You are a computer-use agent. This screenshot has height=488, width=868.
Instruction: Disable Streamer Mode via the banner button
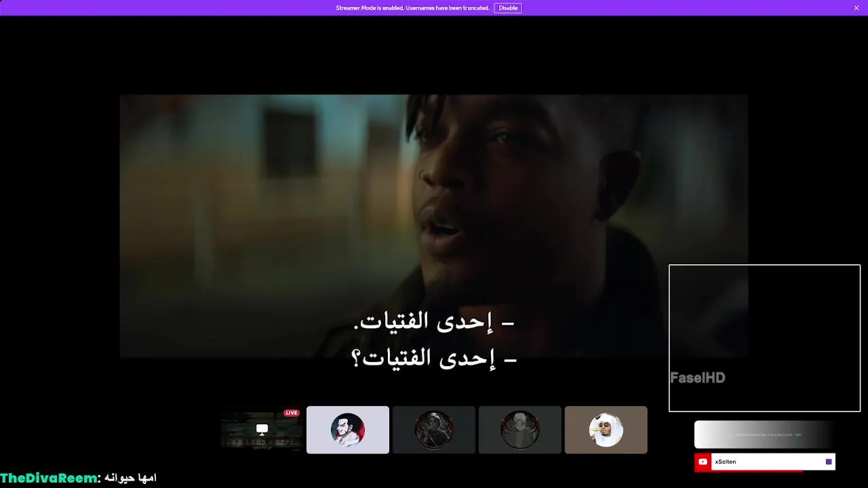(508, 8)
